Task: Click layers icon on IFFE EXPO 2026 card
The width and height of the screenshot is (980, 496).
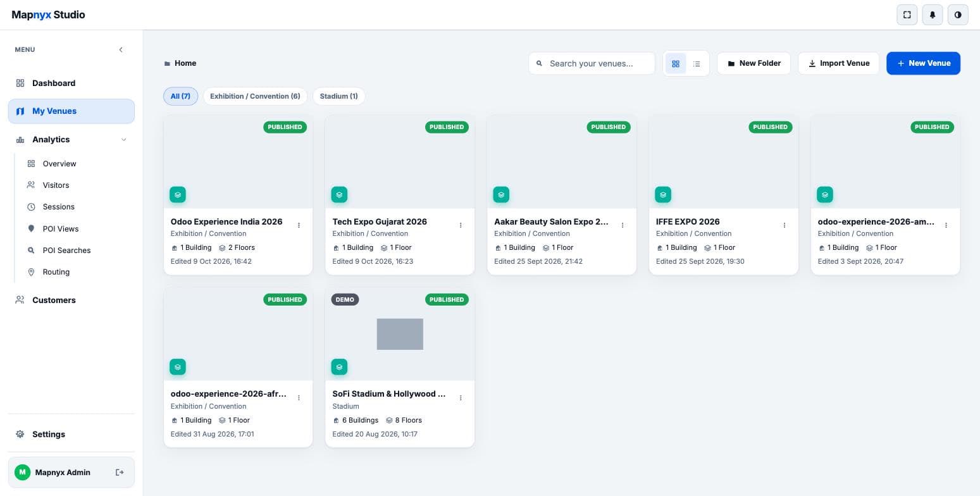Action: pos(663,195)
